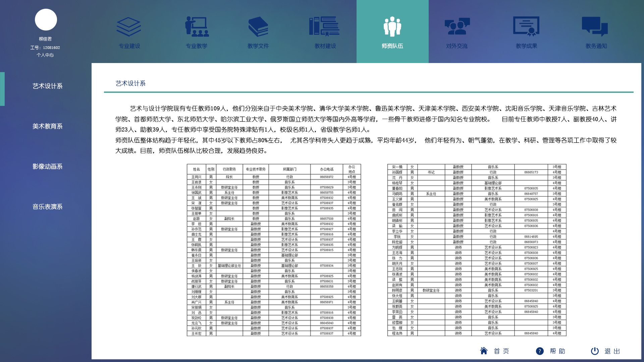Click the question mark help icon

tap(540, 351)
